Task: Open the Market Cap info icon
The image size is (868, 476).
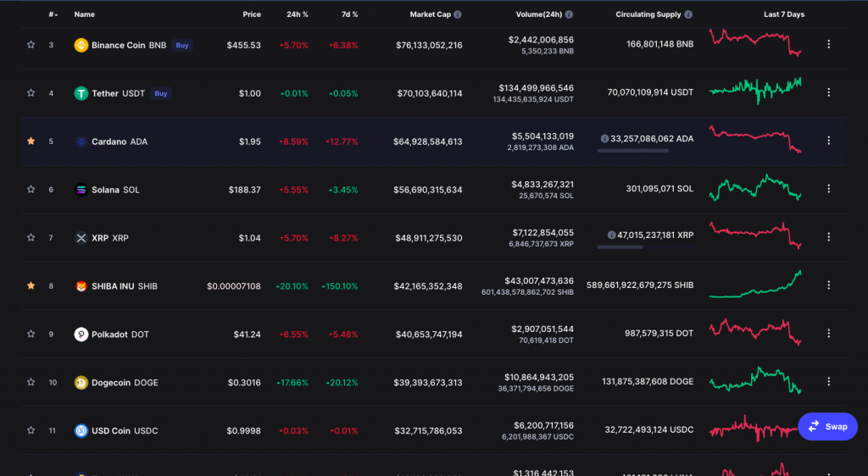Action: [x=458, y=14]
